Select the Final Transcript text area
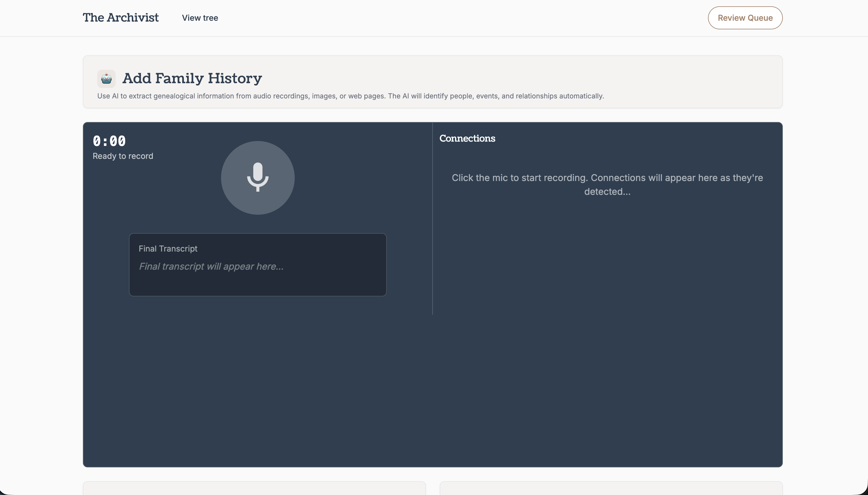The width and height of the screenshot is (868, 495). pyautogui.click(x=257, y=264)
